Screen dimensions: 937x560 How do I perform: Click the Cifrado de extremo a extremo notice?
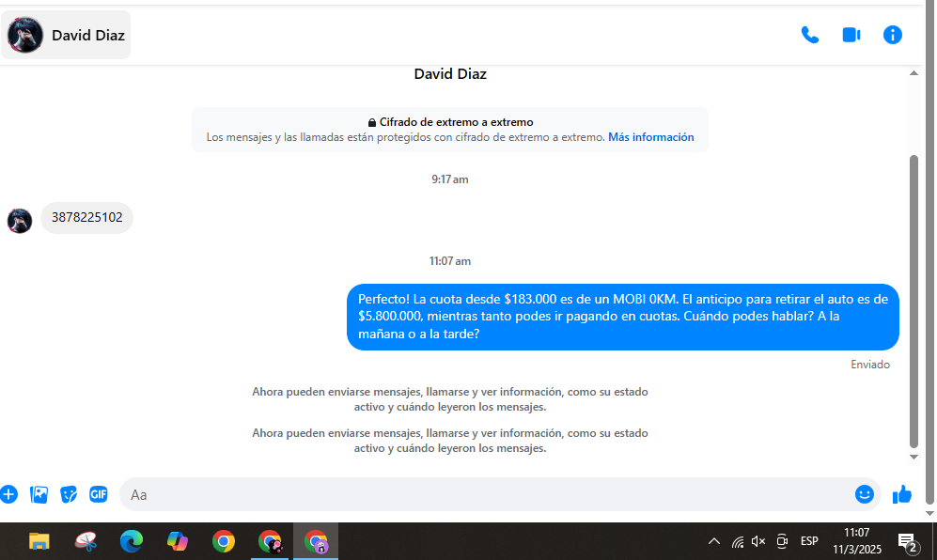point(450,130)
